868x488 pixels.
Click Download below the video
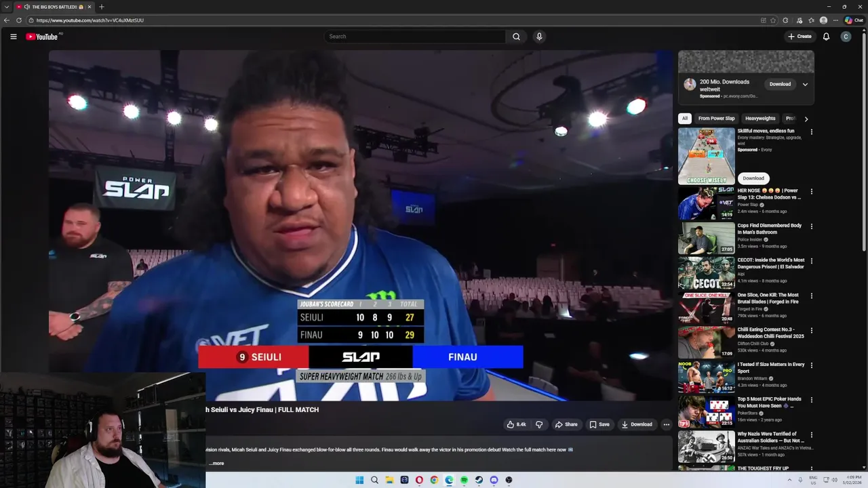click(x=637, y=424)
